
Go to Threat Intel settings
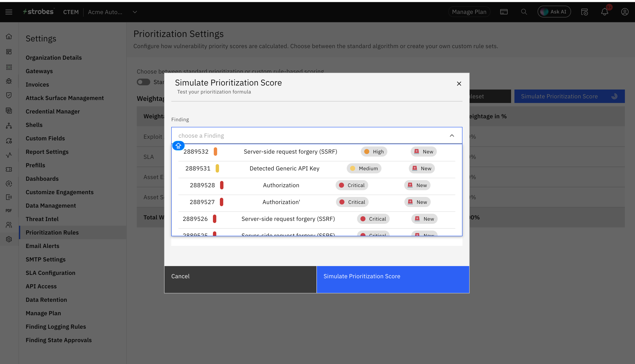click(42, 219)
